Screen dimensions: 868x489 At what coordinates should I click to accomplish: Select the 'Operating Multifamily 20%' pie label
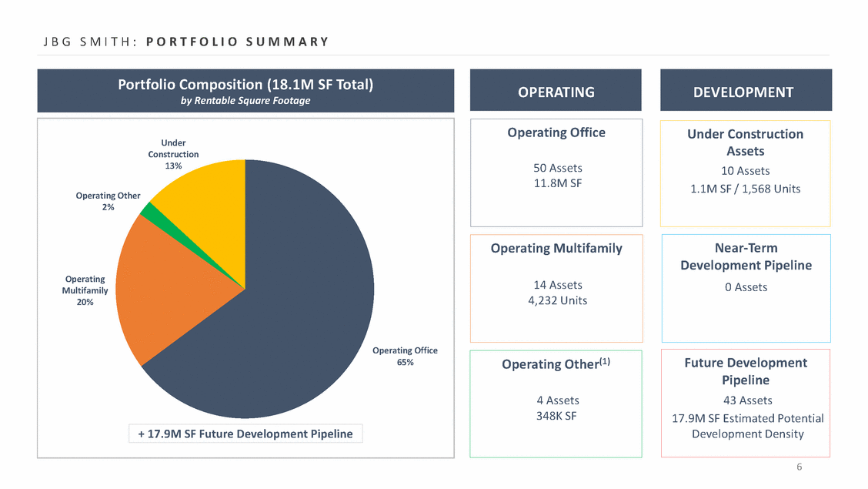click(85, 290)
